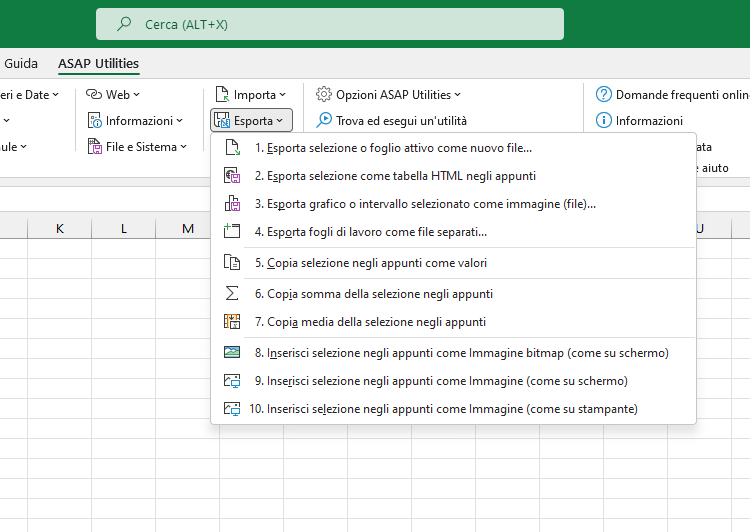Choose 10. Inserisci selezione come Immagine (come su stampante)

click(453, 409)
